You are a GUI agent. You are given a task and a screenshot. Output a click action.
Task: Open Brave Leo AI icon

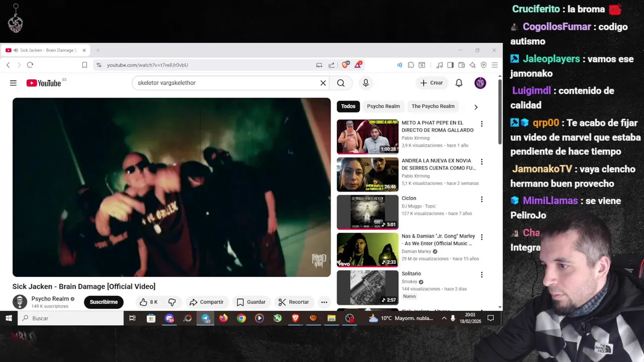472,65
